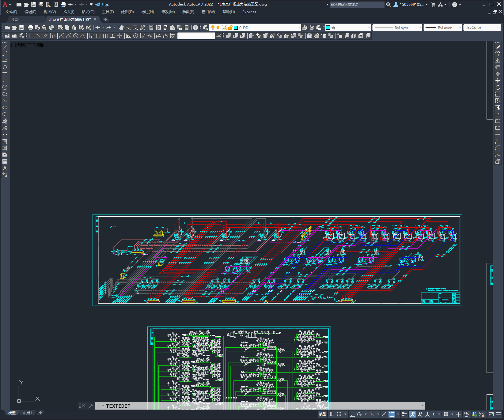Select the Polygon draw tool
Image resolution: width=504 pixels, height=420 pixels.
(x=5, y=67)
